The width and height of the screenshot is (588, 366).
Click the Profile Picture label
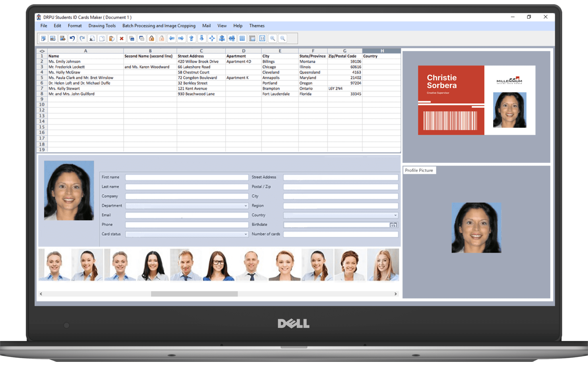point(419,170)
